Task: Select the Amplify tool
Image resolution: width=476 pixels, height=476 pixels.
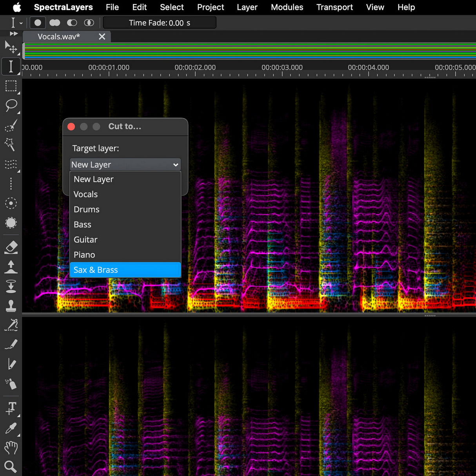Action: tap(11, 267)
